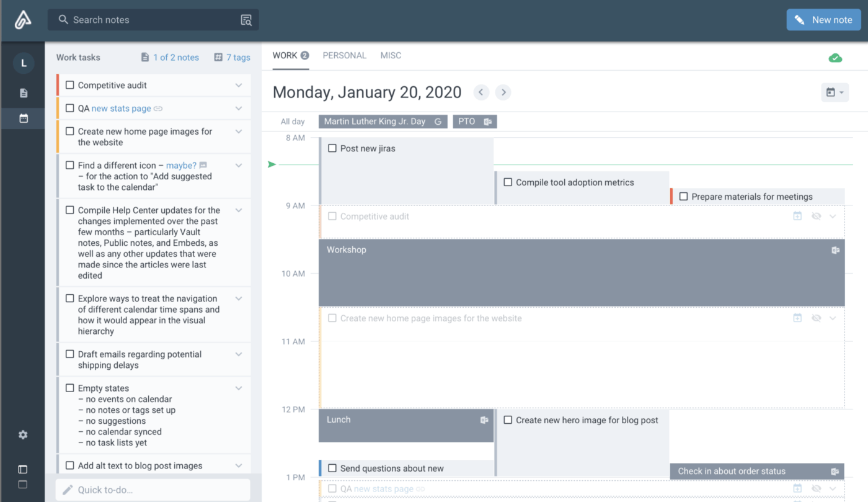The width and height of the screenshot is (868, 502).
Task: Click the New note button
Action: pos(823,20)
